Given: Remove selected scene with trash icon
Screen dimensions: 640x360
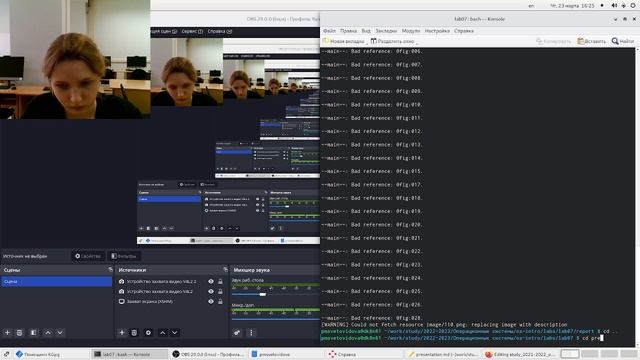Looking at the screenshot, I should click(19, 333).
